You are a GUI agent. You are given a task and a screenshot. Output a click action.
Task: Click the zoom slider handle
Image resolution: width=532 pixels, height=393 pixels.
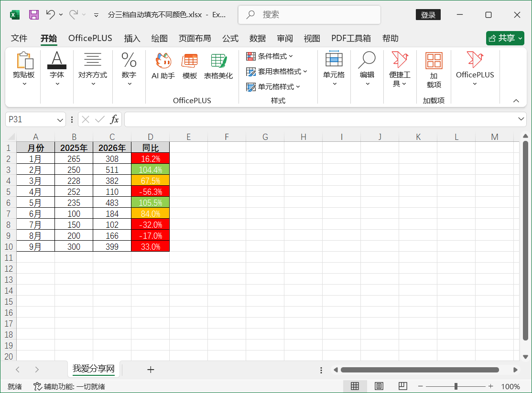click(x=456, y=386)
